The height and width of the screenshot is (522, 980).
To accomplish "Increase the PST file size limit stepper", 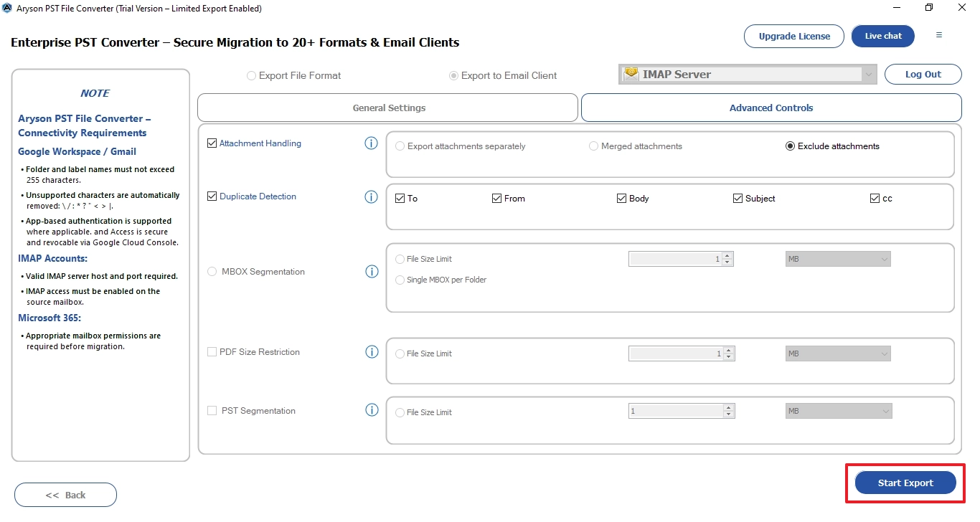I will [729, 408].
